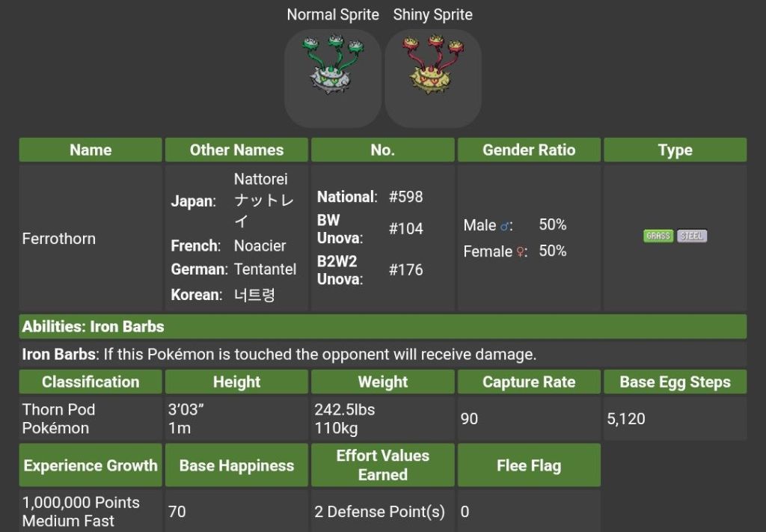Select the Steel type badge
Screen dimensions: 766x532
coord(692,236)
